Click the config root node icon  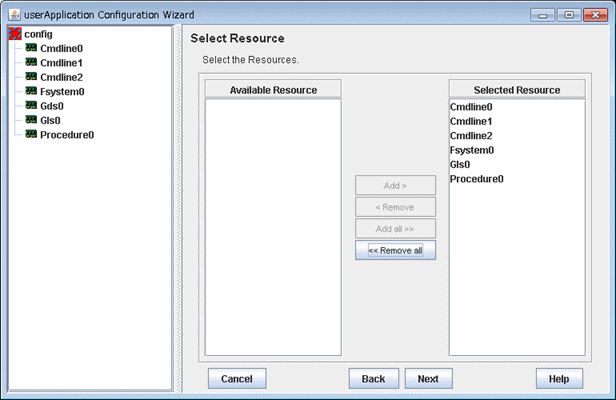pyautogui.click(x=15, y=34)
